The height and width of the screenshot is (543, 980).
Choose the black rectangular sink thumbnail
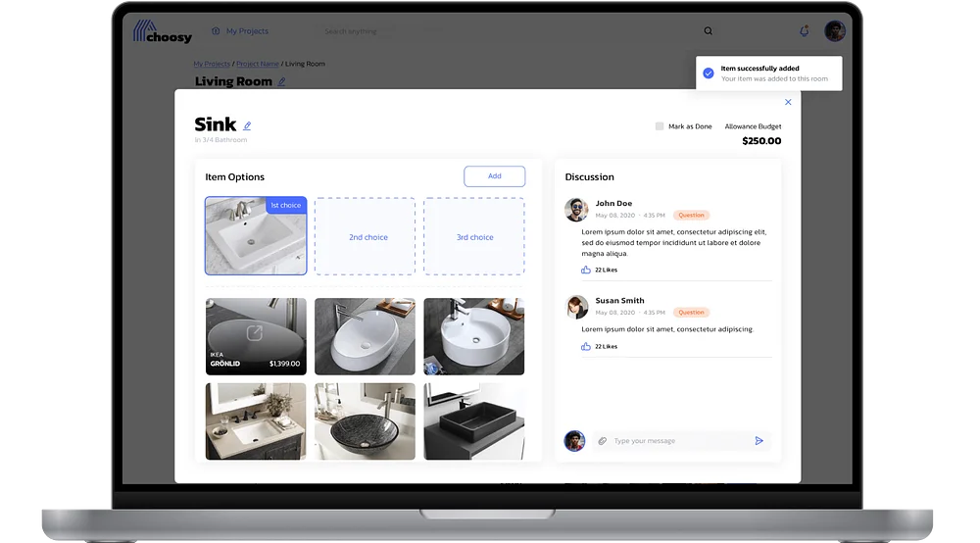474,421
